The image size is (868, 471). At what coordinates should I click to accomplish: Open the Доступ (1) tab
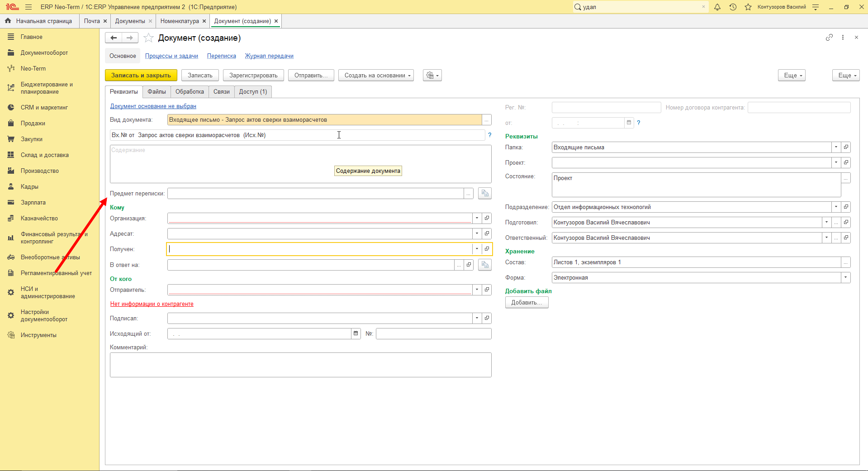pyautogui.click(x=253, y=92)
